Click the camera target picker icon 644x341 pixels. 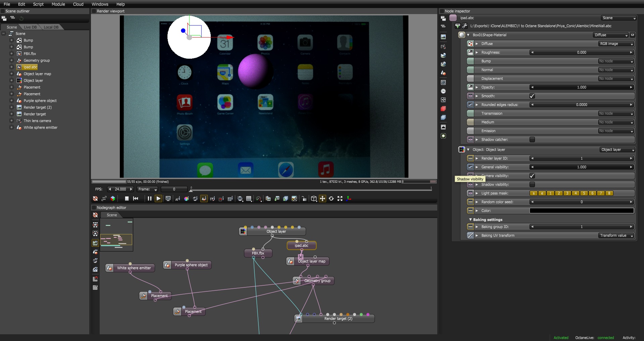click(x=212, y=199)
